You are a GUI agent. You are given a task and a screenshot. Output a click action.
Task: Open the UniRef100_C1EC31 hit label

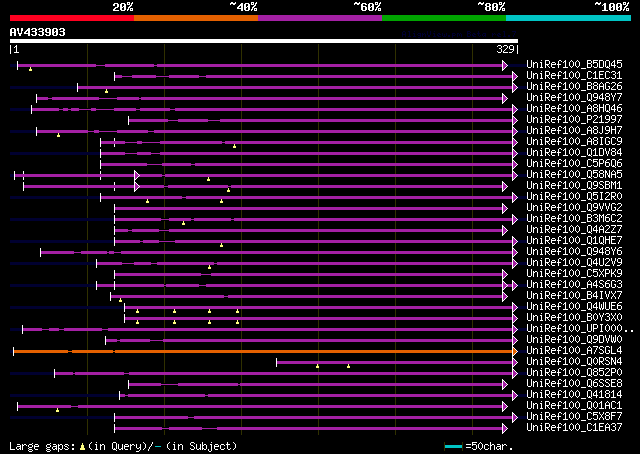[574, 76]
